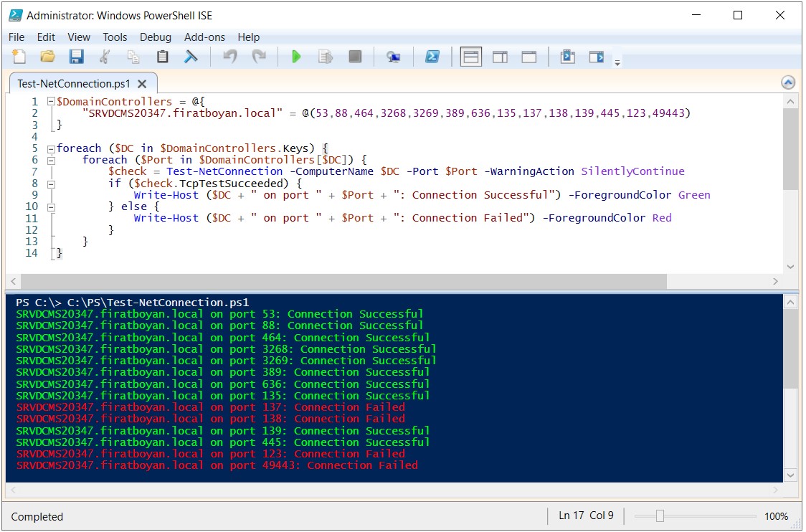
Task: Click script pane scroll up arrow
Action: (790, 102)
